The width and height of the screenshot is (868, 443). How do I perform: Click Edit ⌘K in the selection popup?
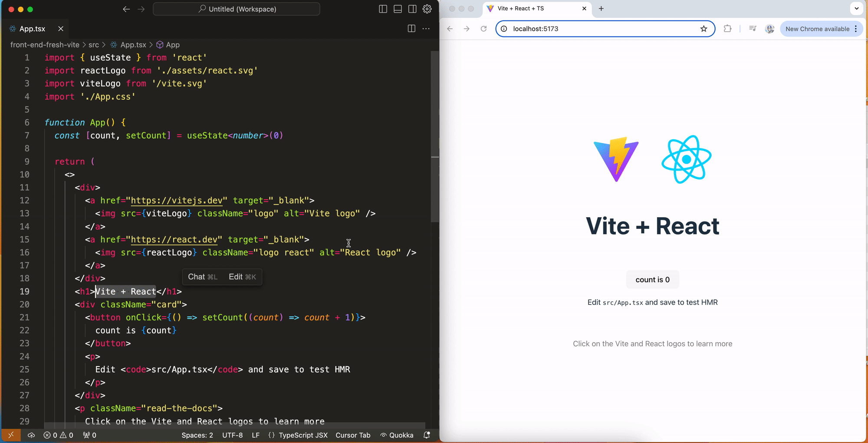[242, 277]
